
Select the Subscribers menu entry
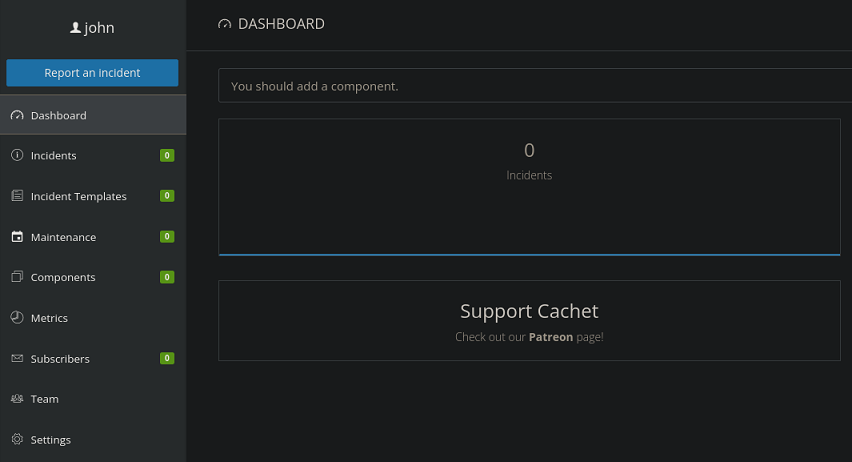point(60,359)
